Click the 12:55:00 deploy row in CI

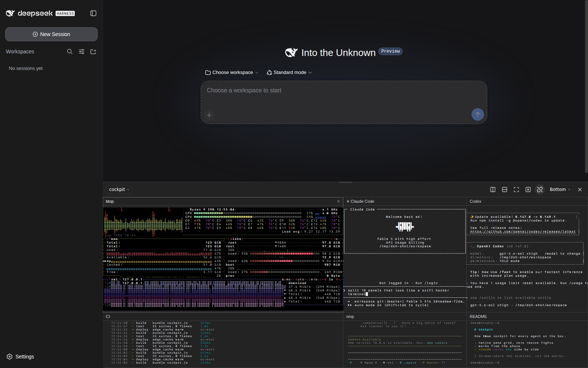point(163,349)
